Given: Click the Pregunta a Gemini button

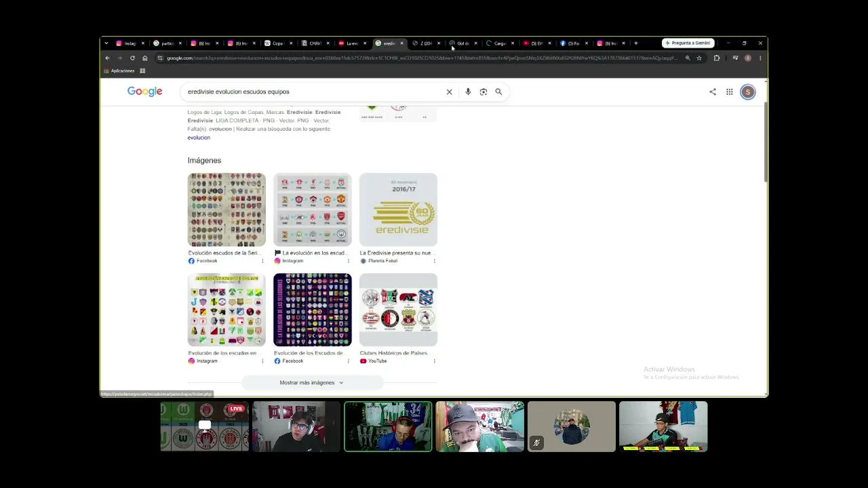Looking at the screenshot, I should (x=688, y=43).
